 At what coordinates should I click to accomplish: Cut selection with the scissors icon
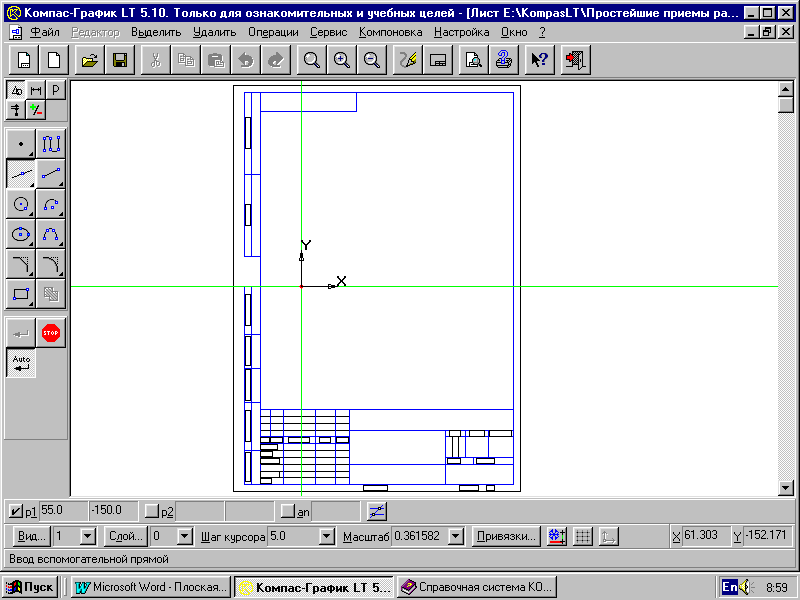pos(156,60)
